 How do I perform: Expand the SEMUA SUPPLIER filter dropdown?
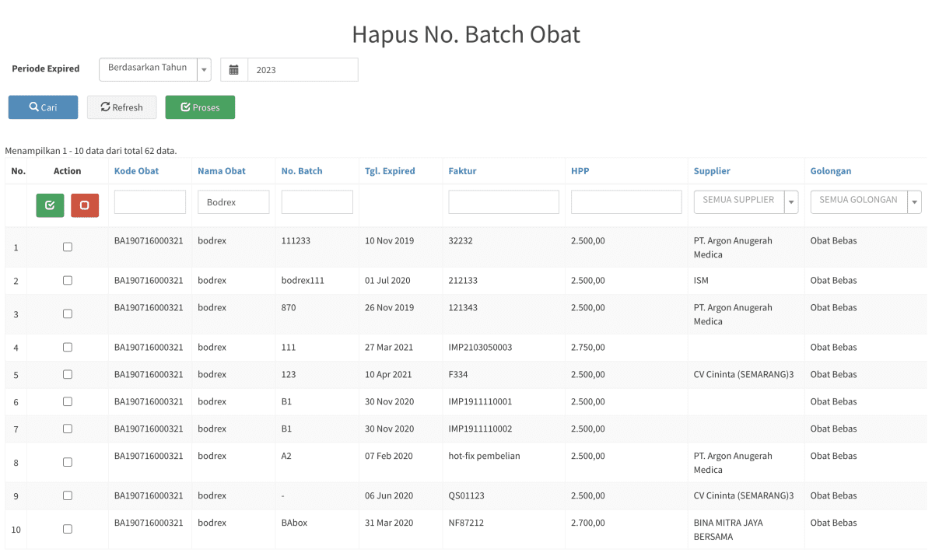click(x=745, y=201)
